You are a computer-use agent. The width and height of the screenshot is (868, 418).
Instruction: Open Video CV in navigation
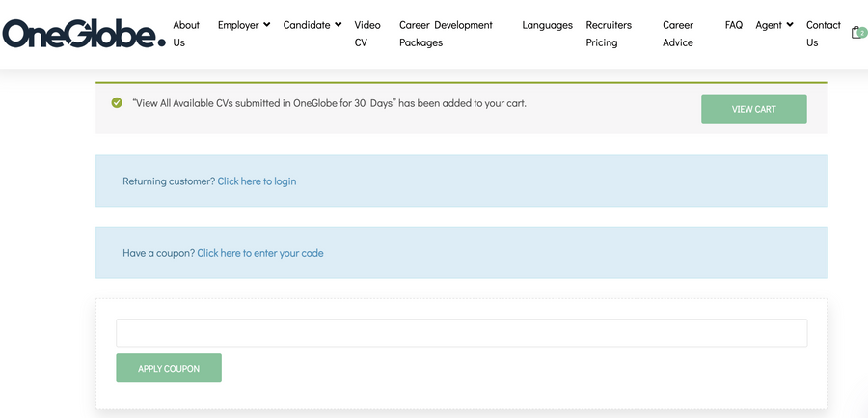point(366,34)
